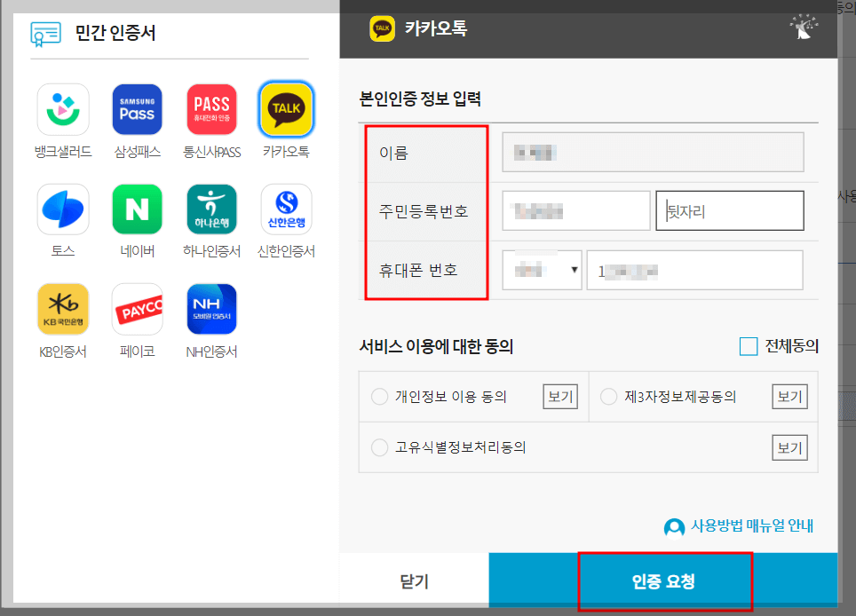The image size is (856, 616).
Task: Choose the 하나인증서 icon
Action: 210,209
